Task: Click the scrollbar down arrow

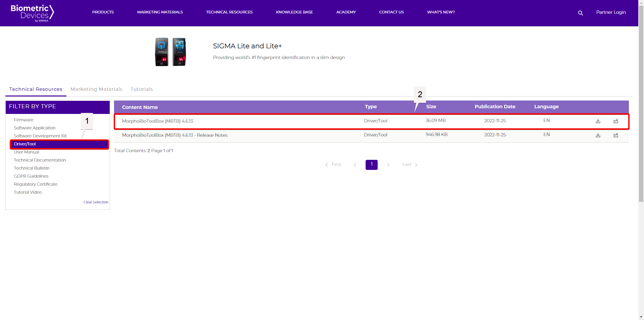Action: [641, 317]
